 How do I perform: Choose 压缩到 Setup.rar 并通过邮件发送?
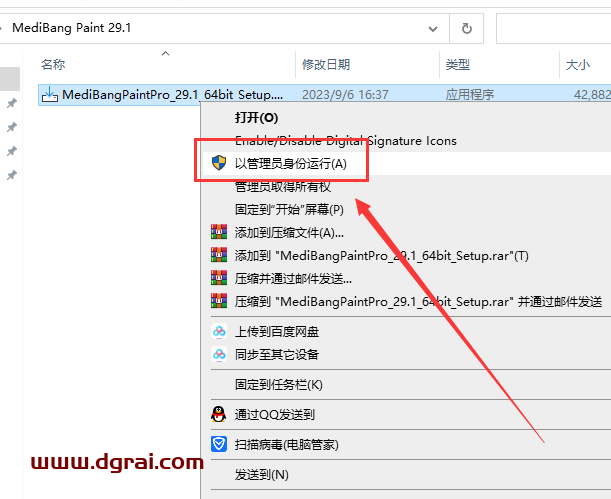[406, 302]
